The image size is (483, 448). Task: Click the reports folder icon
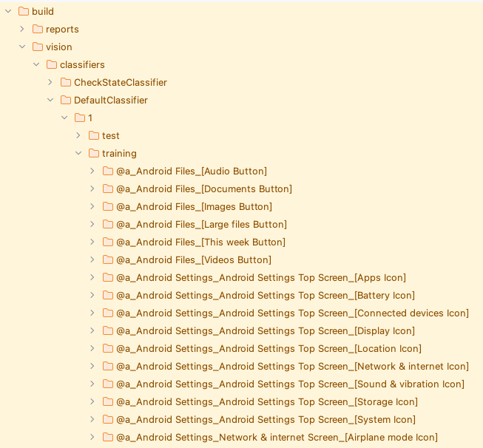click(38, 30)
